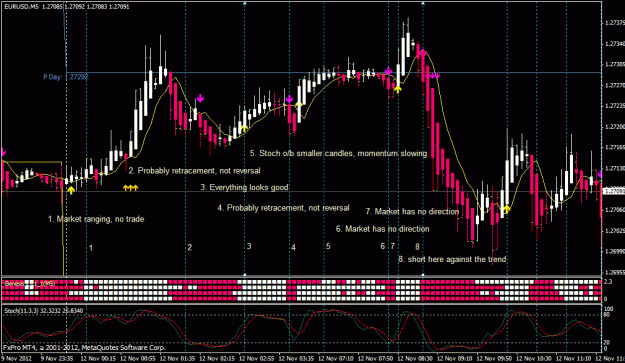Click the Stochastic scale value 100

tap(609, 309)
